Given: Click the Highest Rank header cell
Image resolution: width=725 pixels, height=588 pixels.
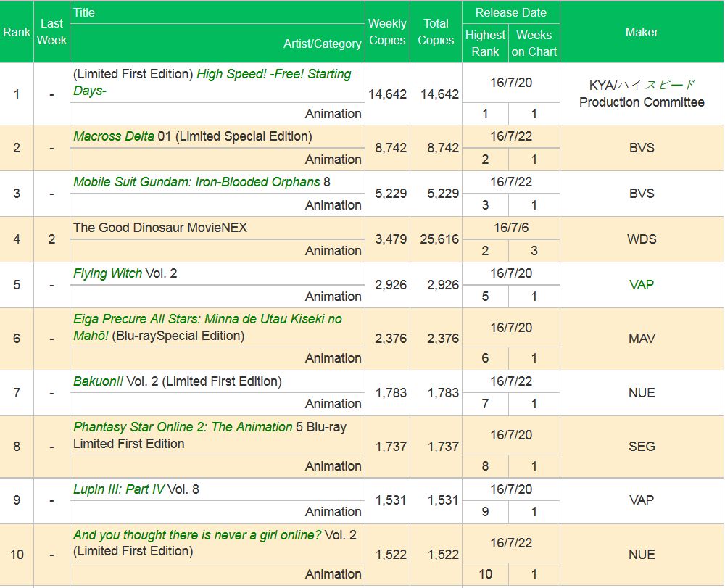Looking at the screenshot, I should point(485,43).
